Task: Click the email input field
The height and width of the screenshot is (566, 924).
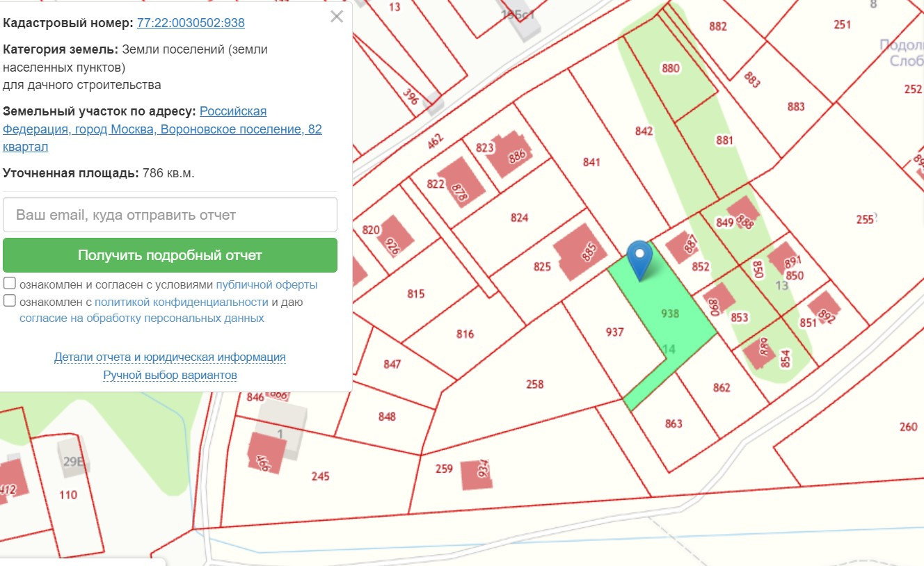Action: [170, 215]
